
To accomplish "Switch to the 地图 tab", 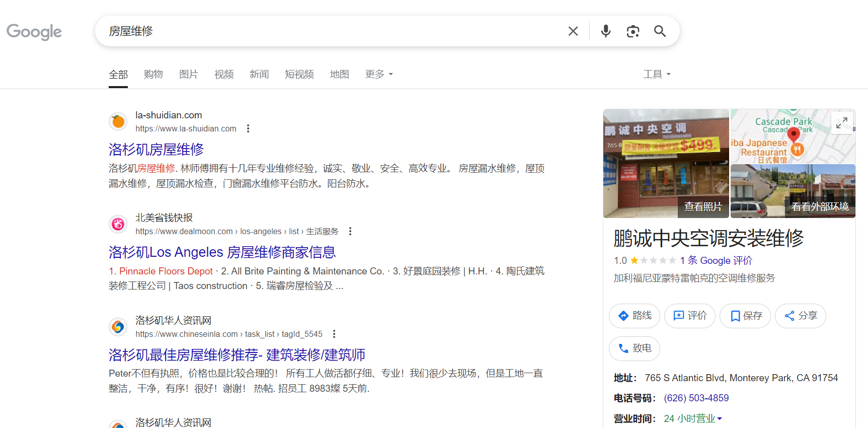I will click(340, 75).
